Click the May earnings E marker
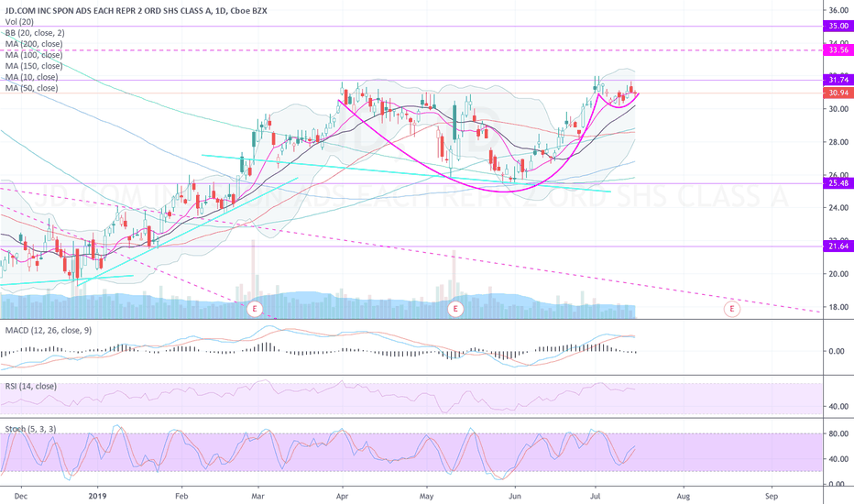854x504 pixels. pos(455,309)
